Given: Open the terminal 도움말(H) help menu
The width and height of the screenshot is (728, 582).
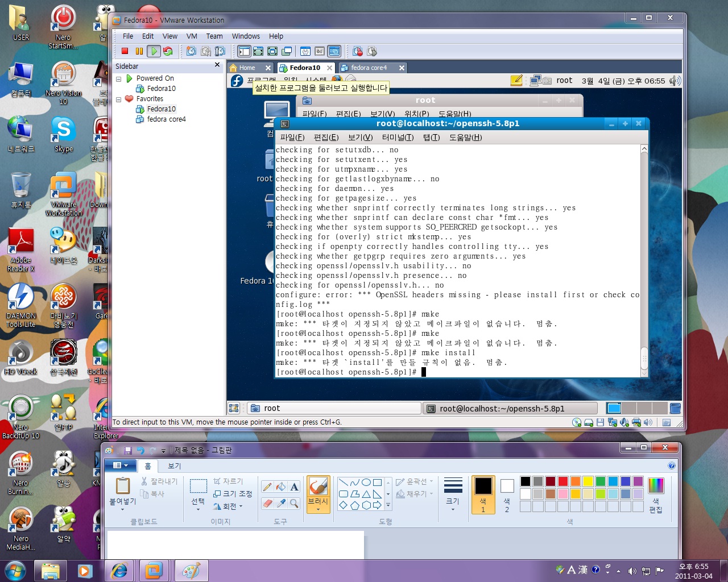Looking at the screenshot, I should pos(466,137).
